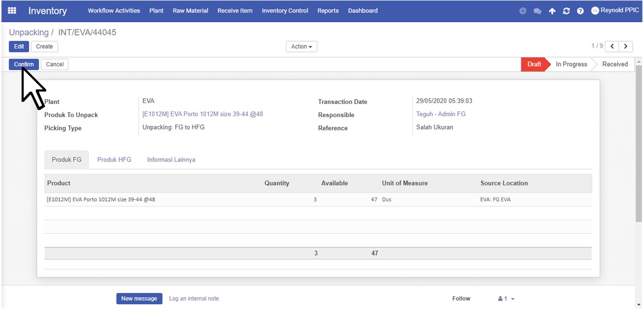
Task: Expand the Action dropdown
Action: tap(301, 46)
